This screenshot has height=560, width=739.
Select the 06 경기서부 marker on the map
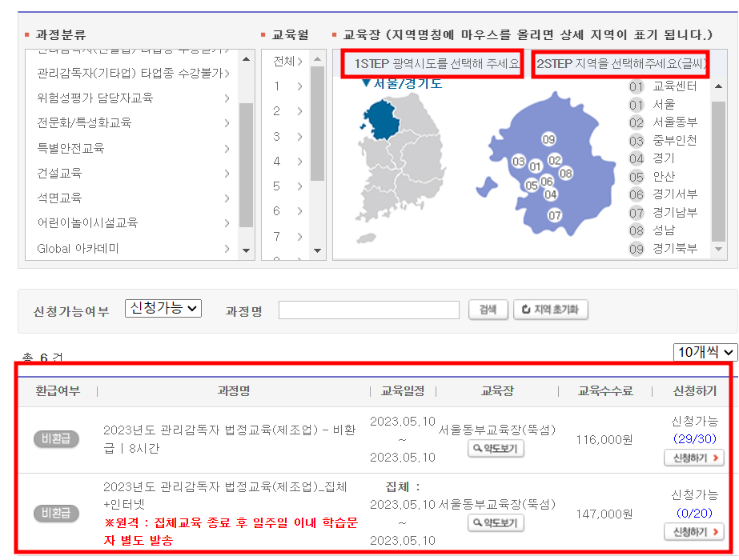coord(547,182)
